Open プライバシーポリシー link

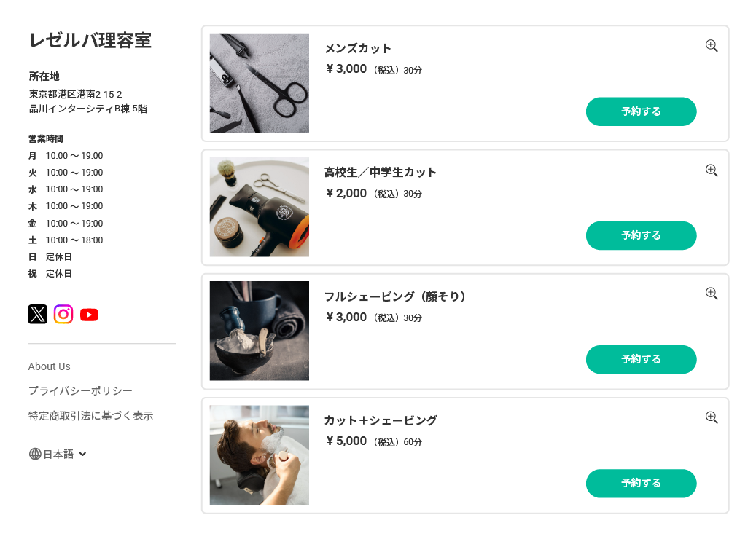[x=80, y=391]
